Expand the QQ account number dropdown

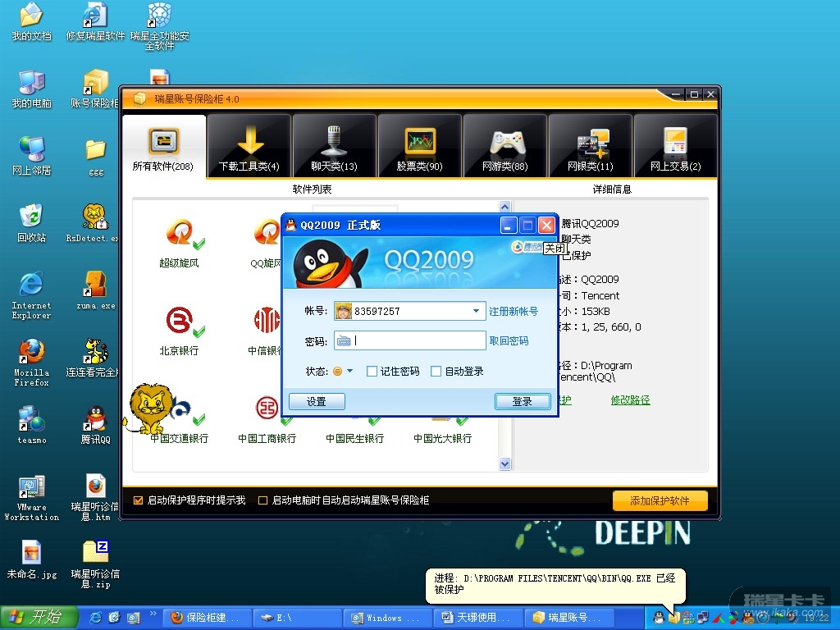click(x=476, y=311)
